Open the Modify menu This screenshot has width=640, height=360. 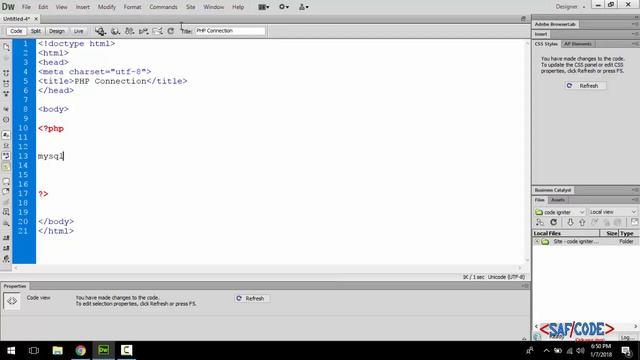[107, 7]
